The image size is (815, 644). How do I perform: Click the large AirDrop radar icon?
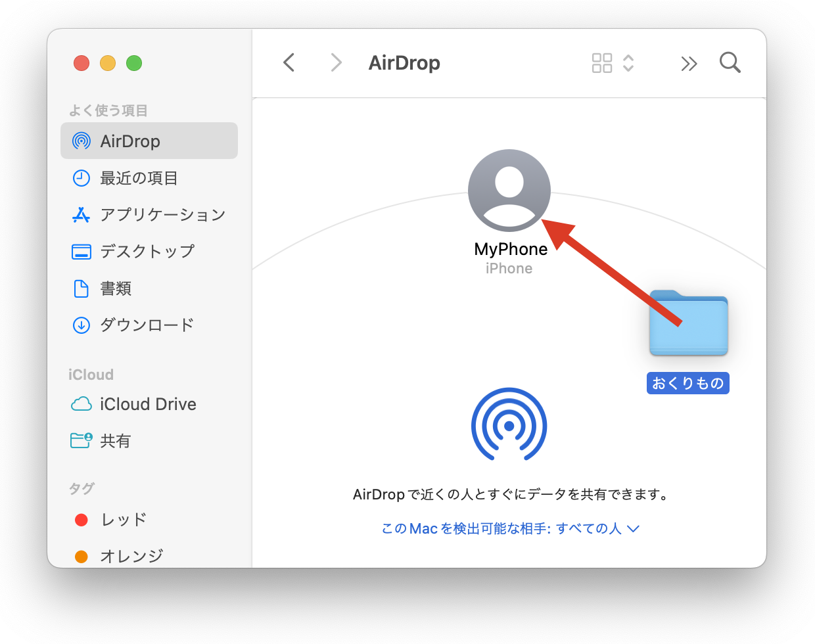pos(509,425)
